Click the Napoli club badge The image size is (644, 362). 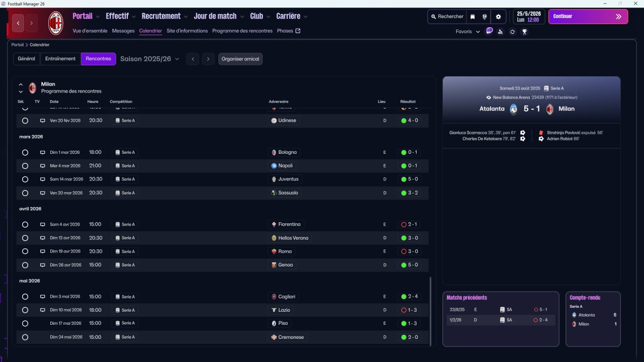point(274,166)
